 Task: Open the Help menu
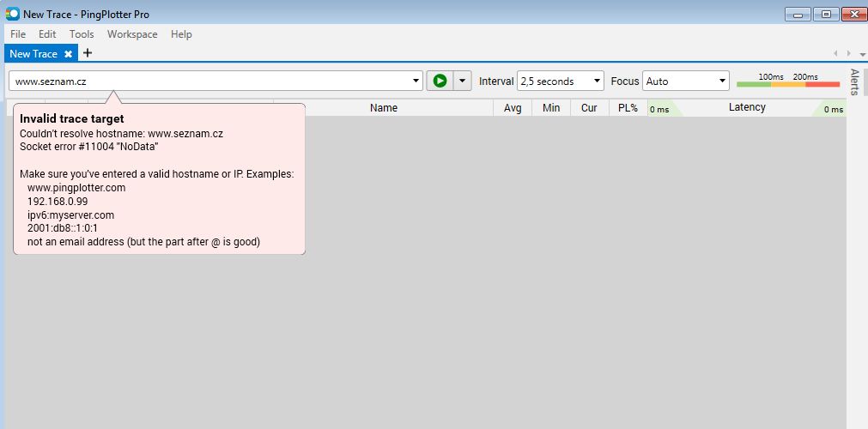tap(181, 34)
